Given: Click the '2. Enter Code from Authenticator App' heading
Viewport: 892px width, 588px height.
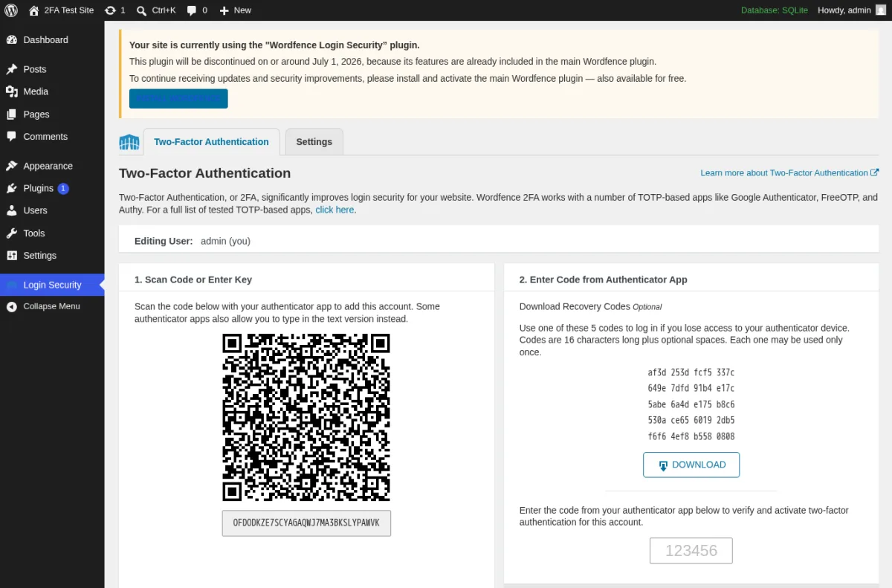Looking at the screenshot, I should (x=604, y=280).
